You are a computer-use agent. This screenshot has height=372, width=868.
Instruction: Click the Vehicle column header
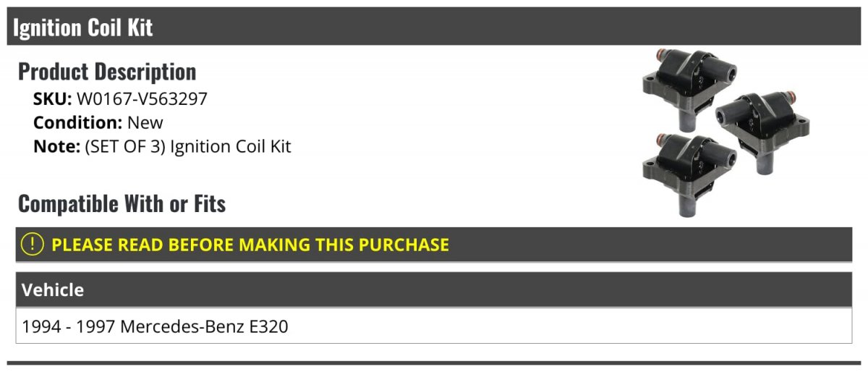coord(53,290)
